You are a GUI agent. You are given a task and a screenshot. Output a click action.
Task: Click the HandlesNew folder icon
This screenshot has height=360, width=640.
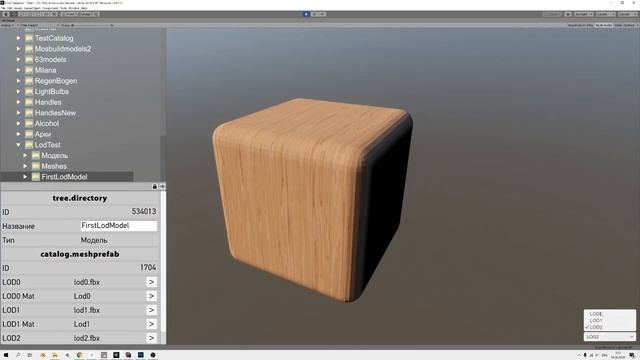(29, 113)
